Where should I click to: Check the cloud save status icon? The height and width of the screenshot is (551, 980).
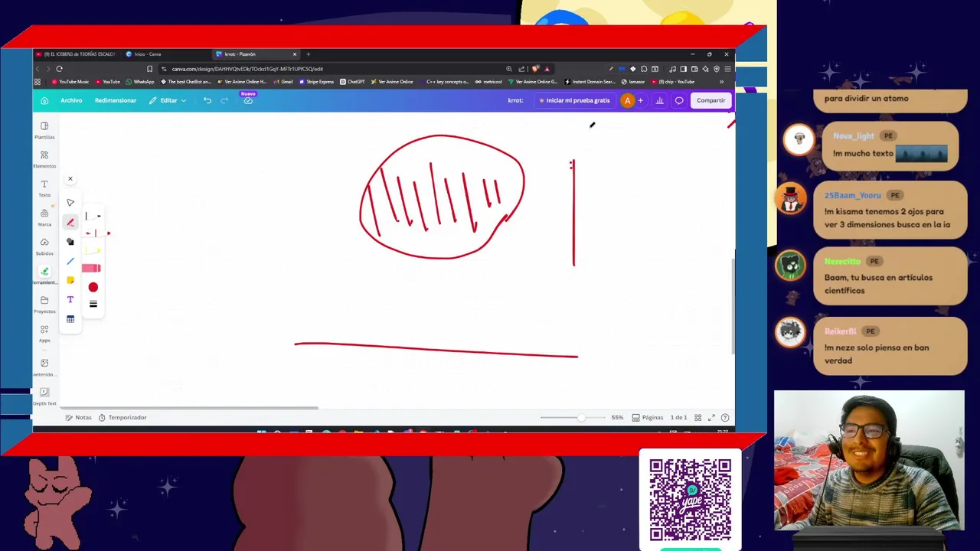[248, 101]
